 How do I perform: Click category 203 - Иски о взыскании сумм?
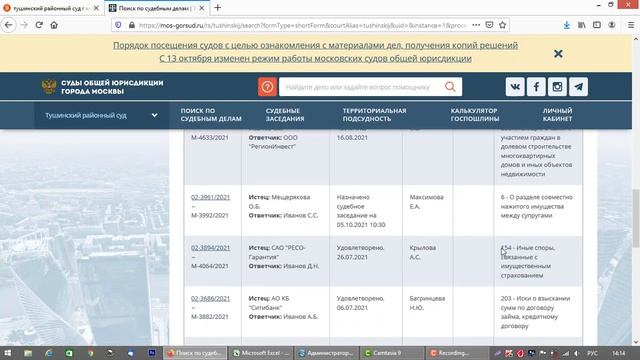535,312
